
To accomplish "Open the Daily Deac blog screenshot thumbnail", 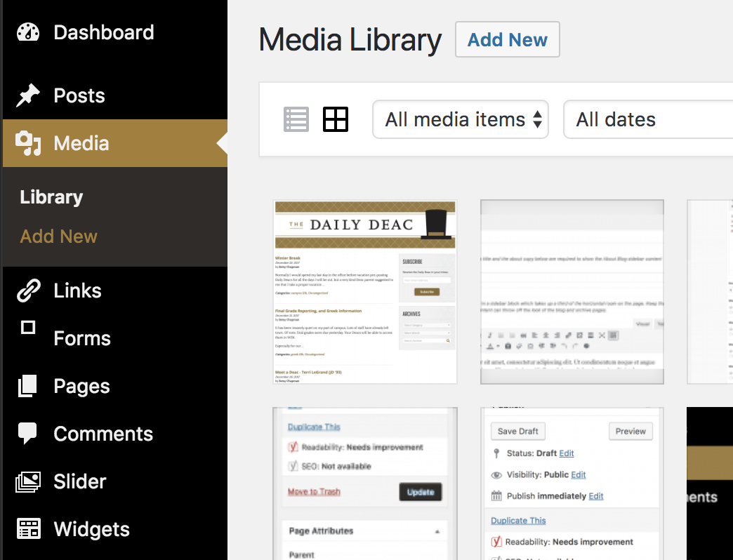I will pyautogui.click(x=365, y=293).
